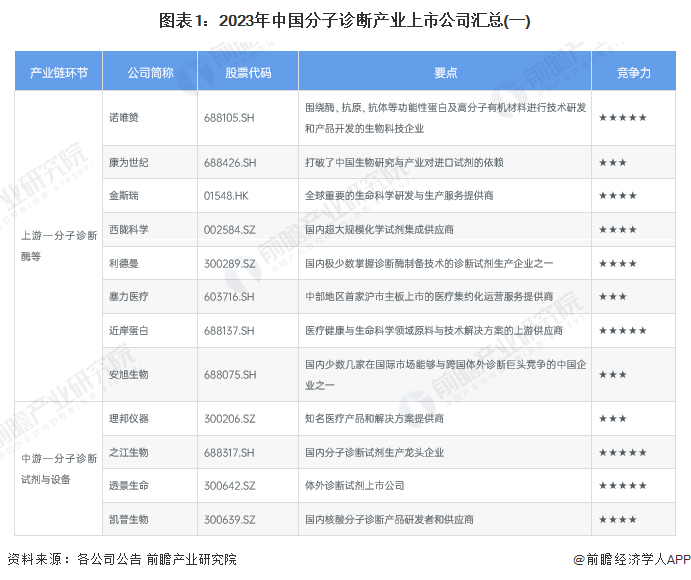691x580 pixels.
Task: Select the 中游—分子诊断试剂与设备 category cell
Action: pyautogui.click(x=59, y=468)
